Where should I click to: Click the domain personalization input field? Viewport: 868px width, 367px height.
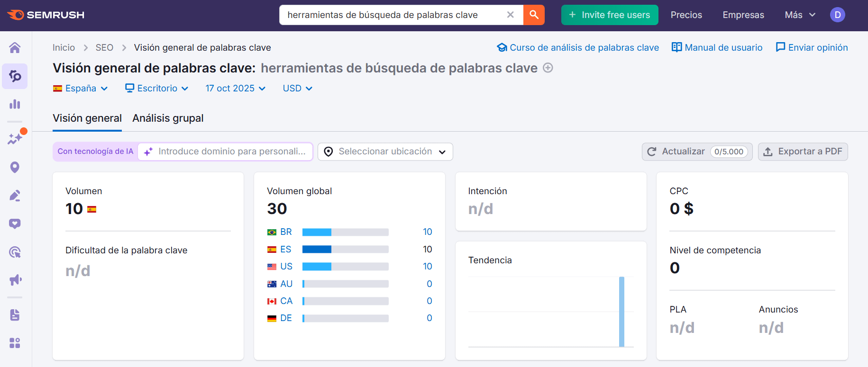click(231, 152)
